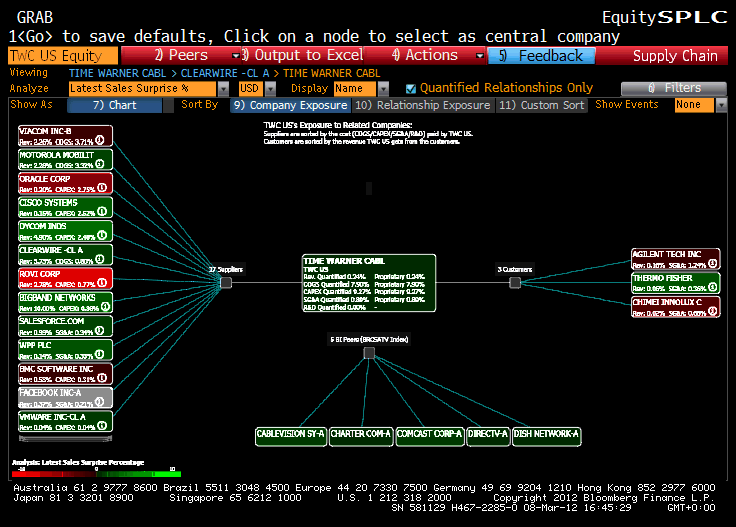This screenshot has height=527, width=736.
Task: Select DIRECTV-A peer node
Action: (x=488, y=436)
